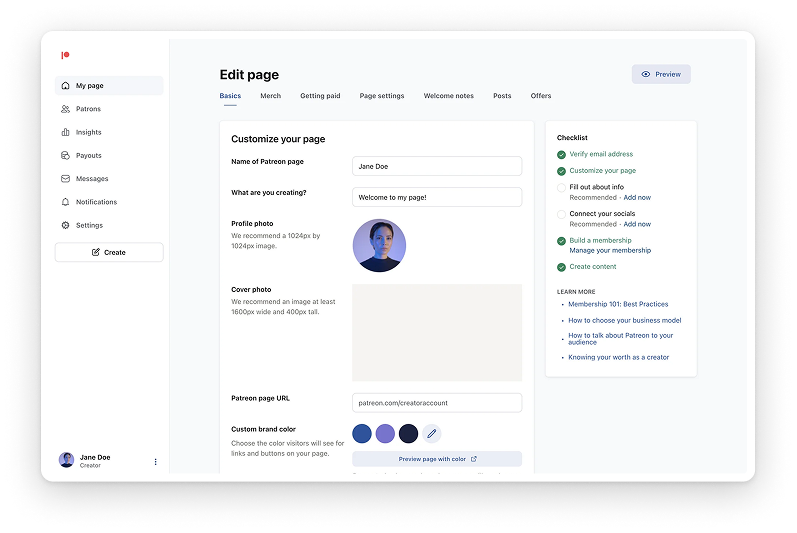Click Create content checklist text
Viewport: 797px width, 533px height.
(593, 266)
